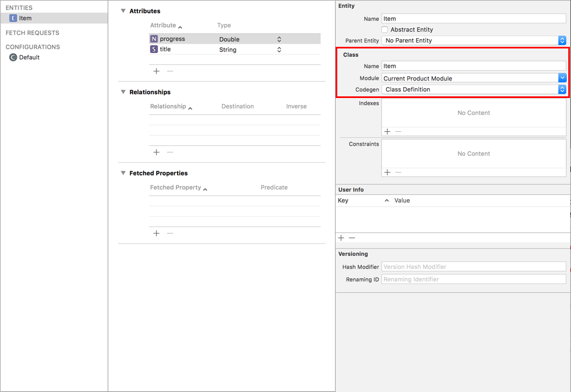Add a constraint with plus icon
Viewport: 571px width, 392px height.
387,172
